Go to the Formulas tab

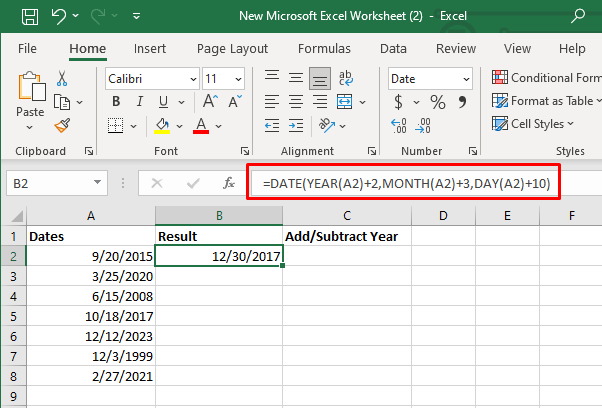(x=324, y=49)
